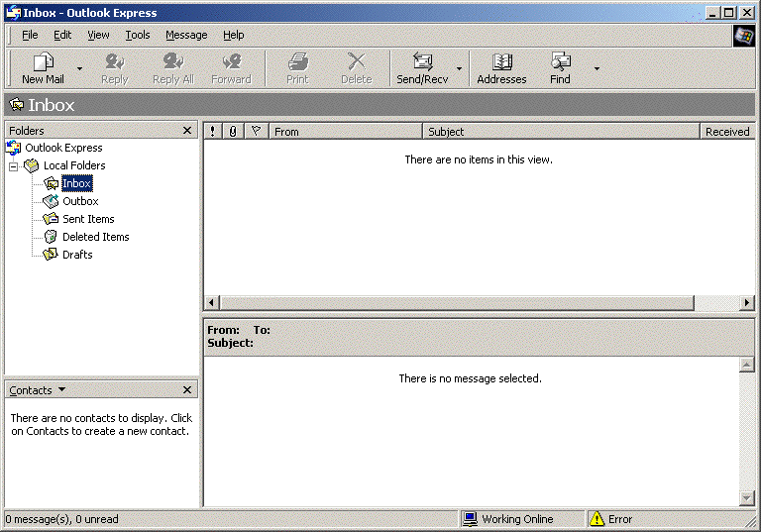Sort messages by Subject column
761x532 pixels.
(561, 131)
